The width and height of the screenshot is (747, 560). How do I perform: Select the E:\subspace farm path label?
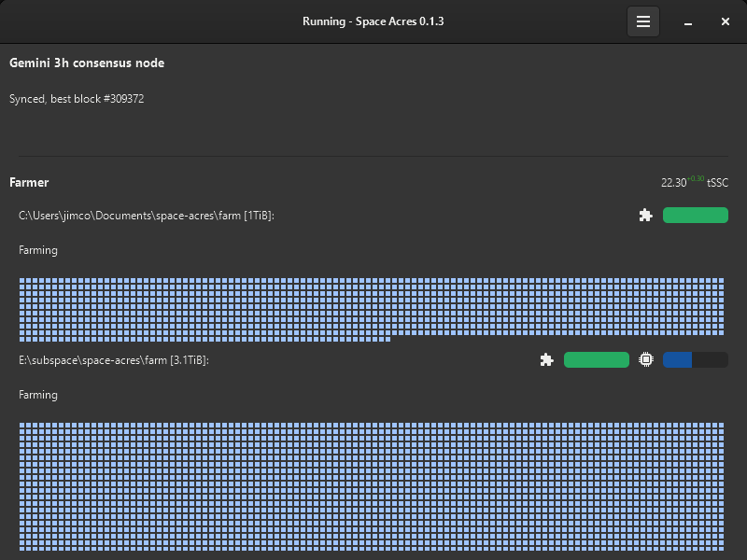pyautogui.click(x=113, y=360)
